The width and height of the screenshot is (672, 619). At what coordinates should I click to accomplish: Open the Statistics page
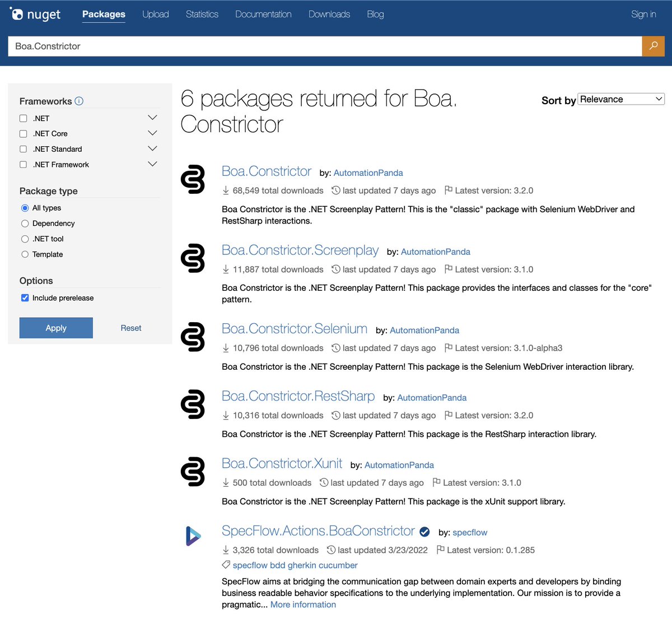[202, 15]
